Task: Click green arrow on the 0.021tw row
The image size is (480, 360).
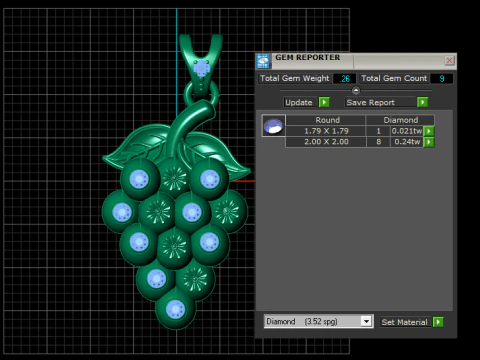Action: pyautogui.click(x=429, y=131)
